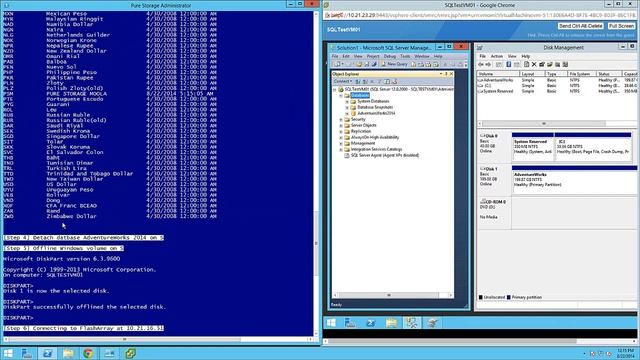Click the Properties sheet icon in Disk Management toolbar

527,64
